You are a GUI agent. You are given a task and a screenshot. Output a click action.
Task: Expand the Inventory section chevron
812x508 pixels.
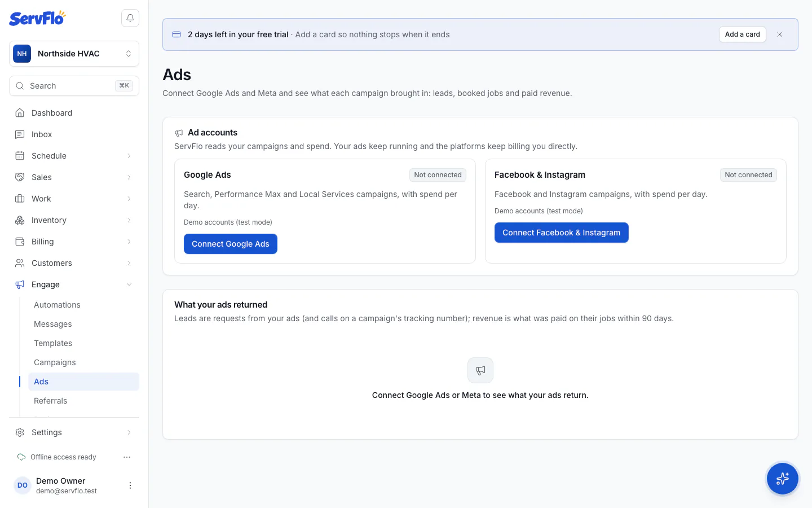coord(129,220)
